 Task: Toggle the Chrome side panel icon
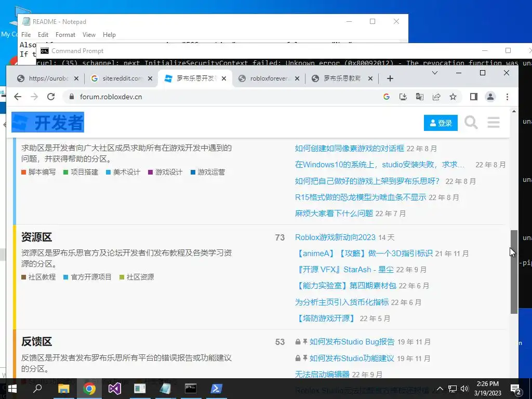pyautogui.click(x=474, y=97)
